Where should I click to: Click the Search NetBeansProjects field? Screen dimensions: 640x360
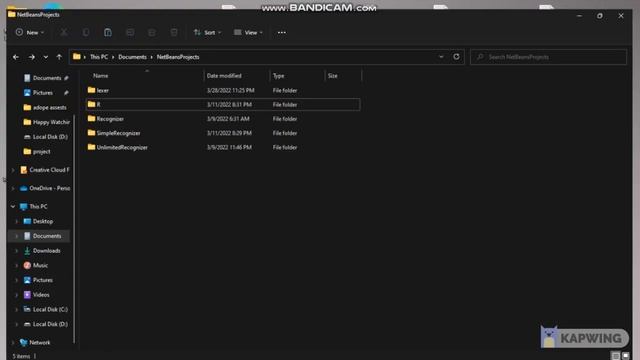[548, 57]
